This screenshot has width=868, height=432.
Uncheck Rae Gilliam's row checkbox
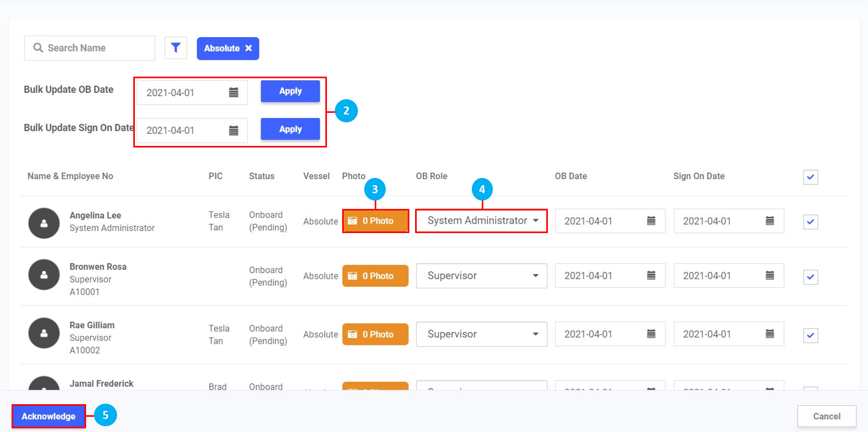(810, 335)
